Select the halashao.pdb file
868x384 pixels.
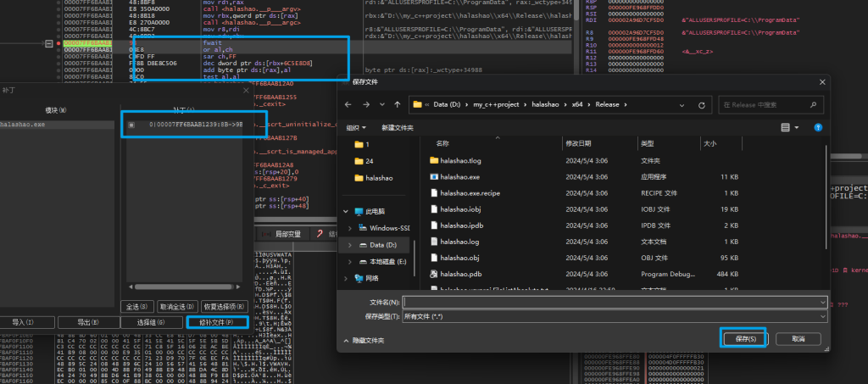tap(460, 273)
